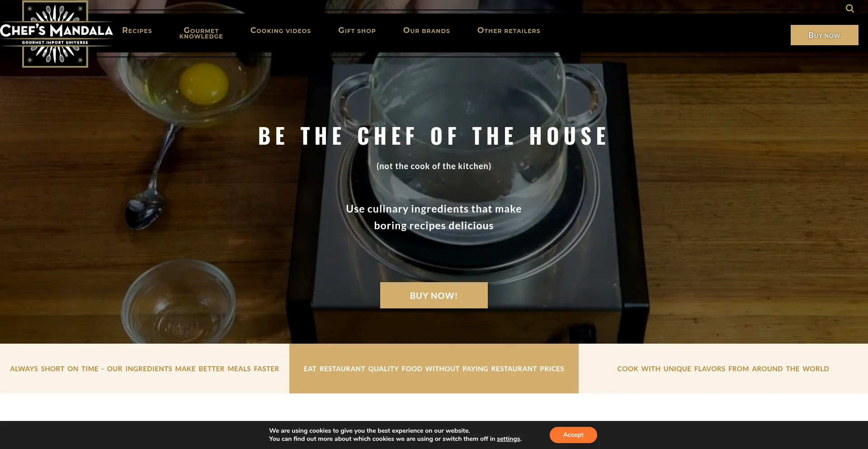Image resolution: width=868 pixels, height=449 pixels.
Task: Open Our Brands navigation item
Action: pos(426,31)
